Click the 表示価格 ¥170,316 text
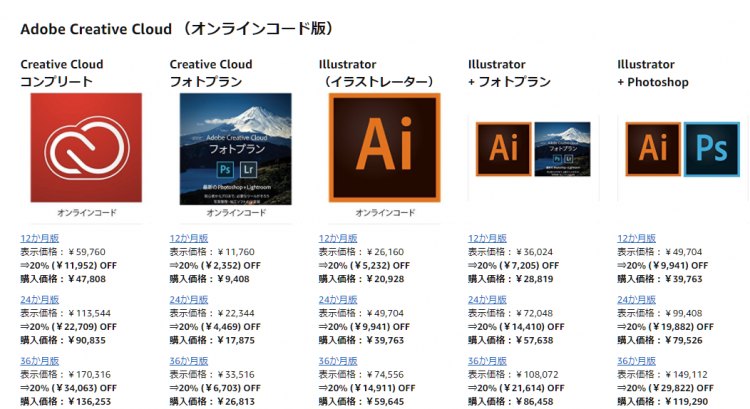This screenshot has width=750, height=409. (x=66, y=374)
